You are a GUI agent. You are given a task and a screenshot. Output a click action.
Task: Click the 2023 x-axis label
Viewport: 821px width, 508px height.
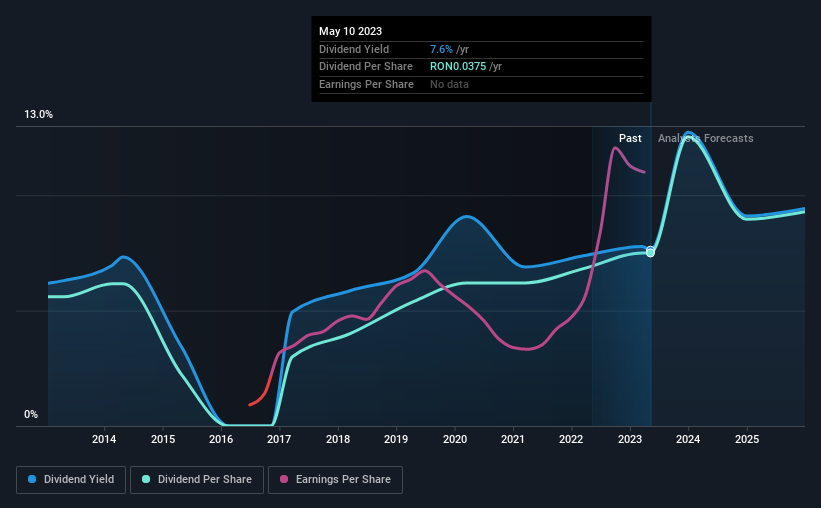click(629, 439)
